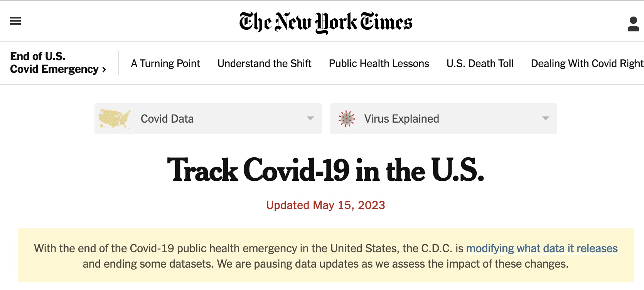Select the A Turning Point tab
The image size is (644, 290).
pos(165,63)
